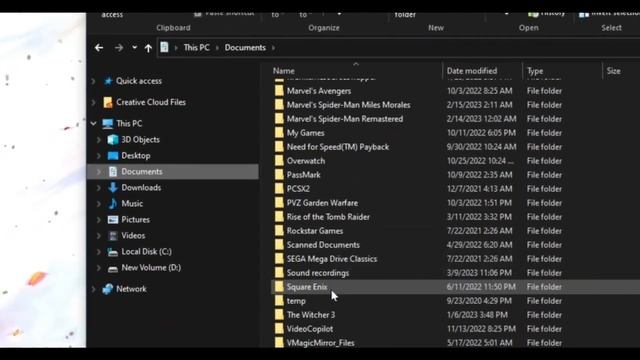Select the Downloads arrow icon

pyautogui.click(x=113, y=187)
